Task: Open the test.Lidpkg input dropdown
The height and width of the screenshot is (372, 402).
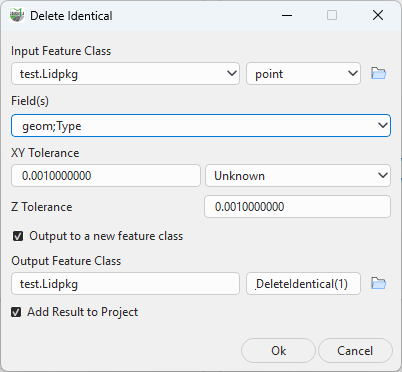Action: click(x=125, y=73)
